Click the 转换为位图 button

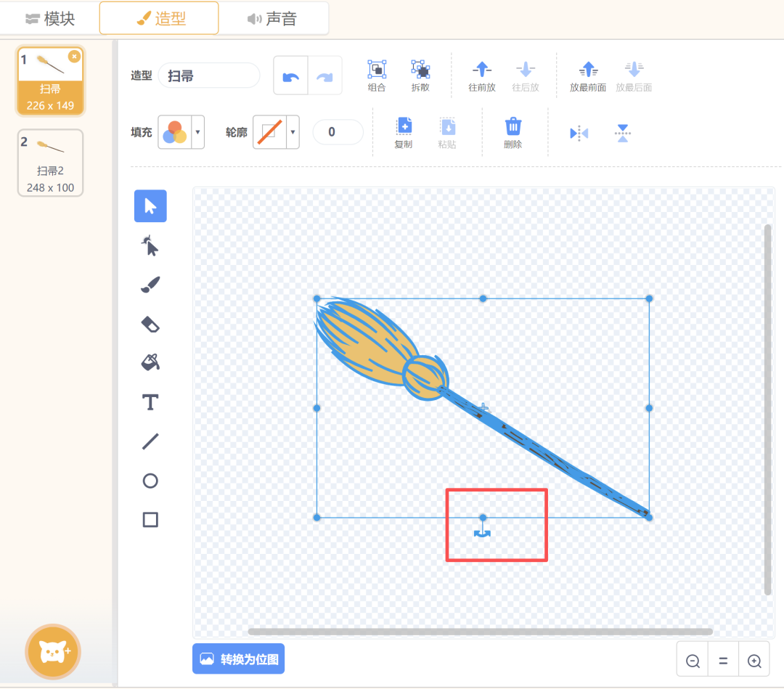point(239,659)
